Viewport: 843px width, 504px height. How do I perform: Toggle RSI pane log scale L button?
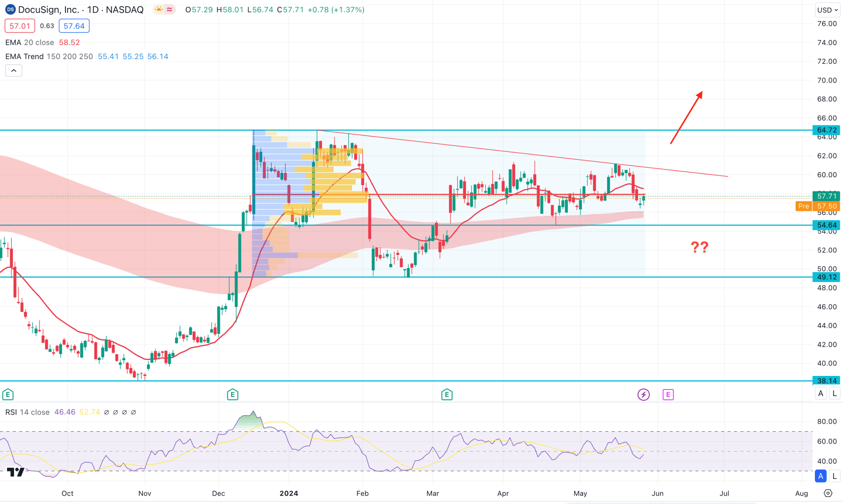[x=835, y=476]
